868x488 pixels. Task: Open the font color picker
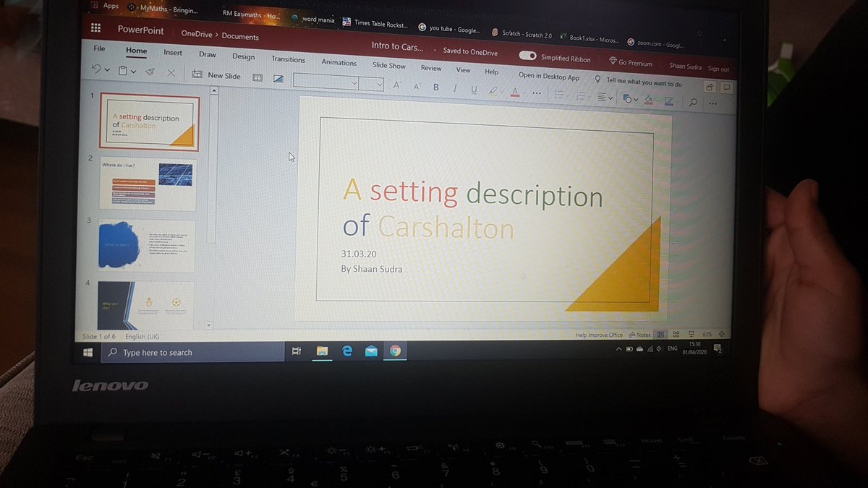click(x=515, y=92)
